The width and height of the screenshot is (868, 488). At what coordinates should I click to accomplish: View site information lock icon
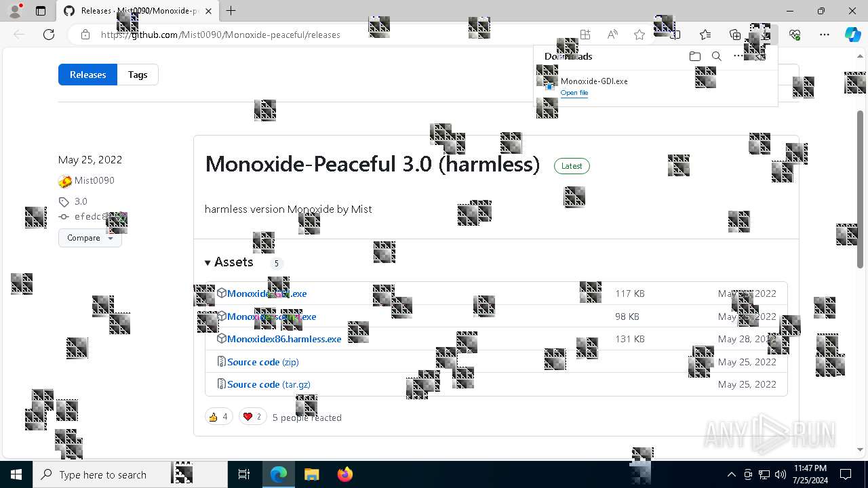pos(85,35)
